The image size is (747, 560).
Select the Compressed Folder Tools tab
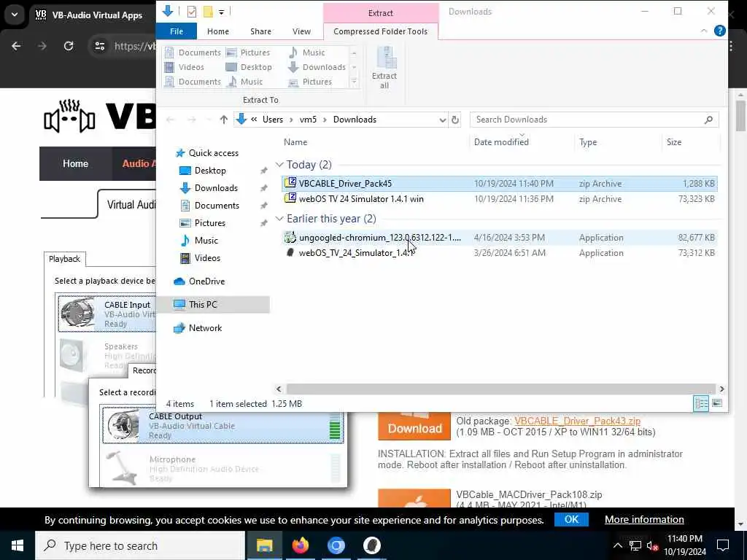[x=380, y=31]
